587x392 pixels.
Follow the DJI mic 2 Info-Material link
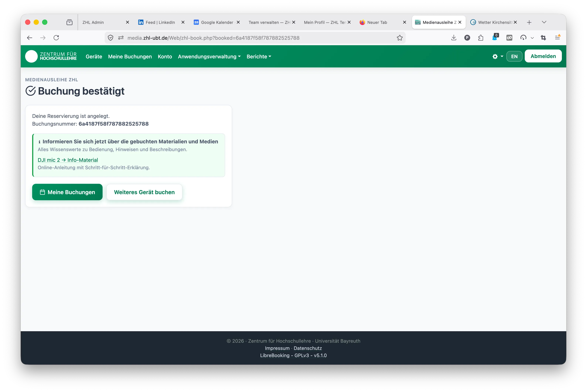pos(68,160)
